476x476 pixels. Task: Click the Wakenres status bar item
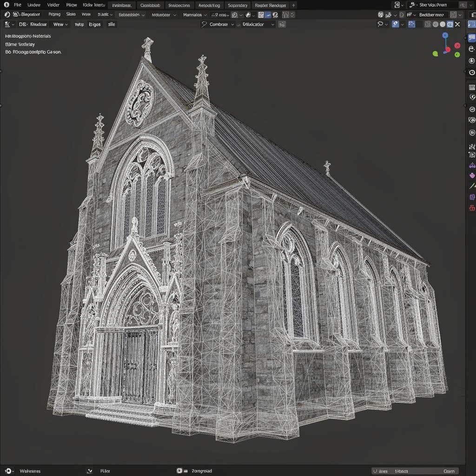click(30, 471)
